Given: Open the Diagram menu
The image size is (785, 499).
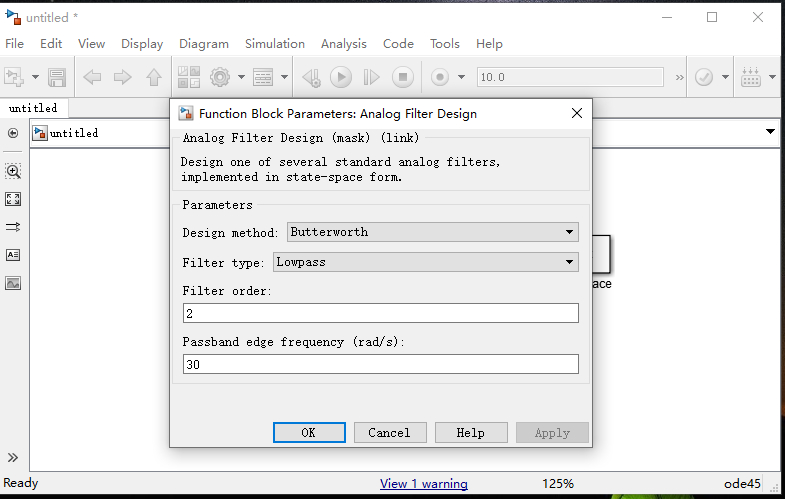Looking at the screenshot, I should [x=204, y=44].
